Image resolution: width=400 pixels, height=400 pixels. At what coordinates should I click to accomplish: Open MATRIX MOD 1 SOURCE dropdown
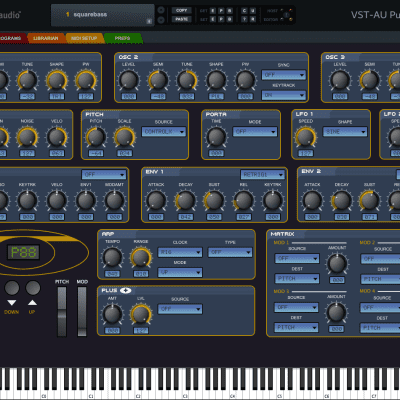[x=297, y=258]
